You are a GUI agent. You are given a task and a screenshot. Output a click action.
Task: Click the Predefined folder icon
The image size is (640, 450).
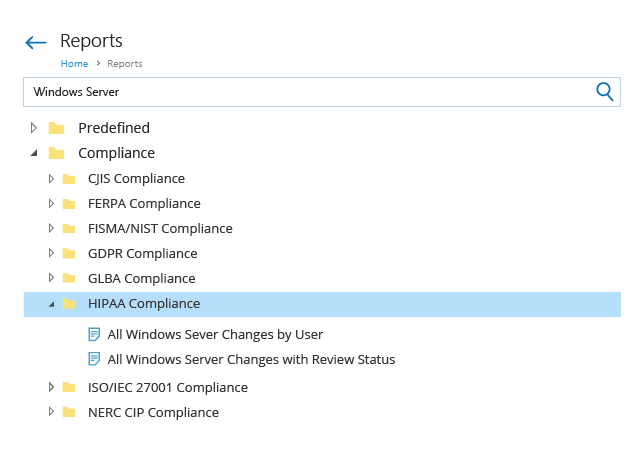[x=56, y=128]
